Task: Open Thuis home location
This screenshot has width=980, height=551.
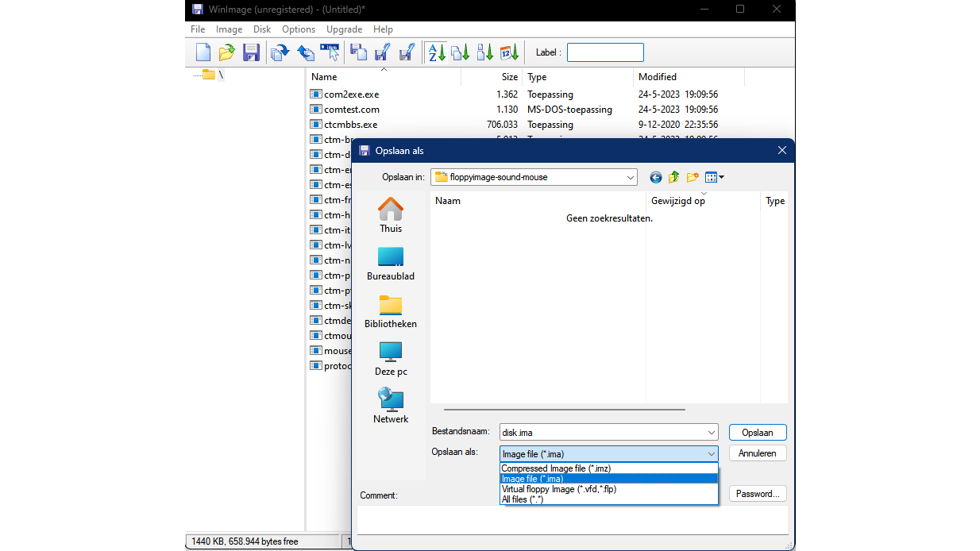Action: (x=391, y=215)
